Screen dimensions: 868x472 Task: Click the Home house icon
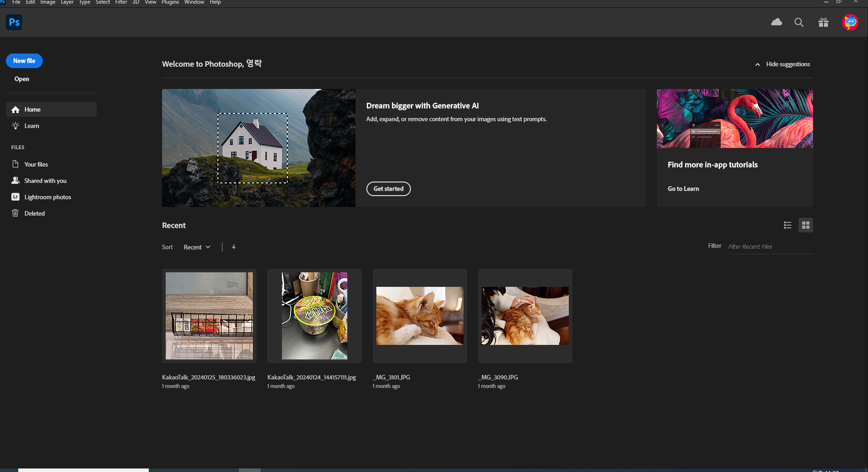(15, 109)
